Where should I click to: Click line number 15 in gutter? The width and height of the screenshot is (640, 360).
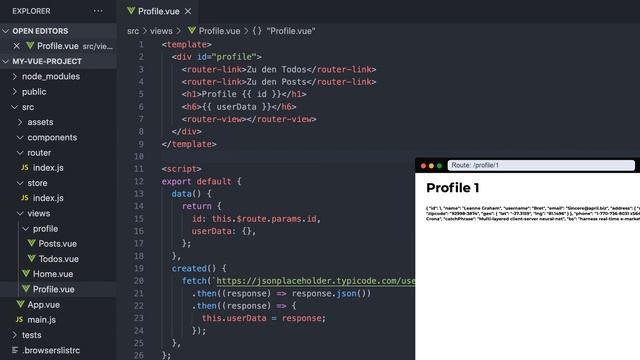pos(139,219)
